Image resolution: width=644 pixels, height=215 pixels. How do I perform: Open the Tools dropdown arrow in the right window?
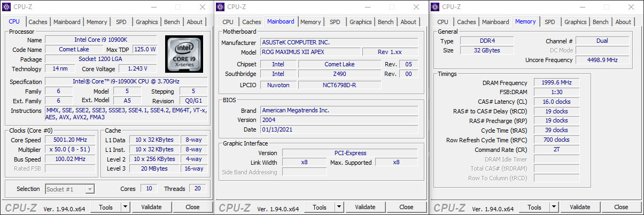(555, 207)
